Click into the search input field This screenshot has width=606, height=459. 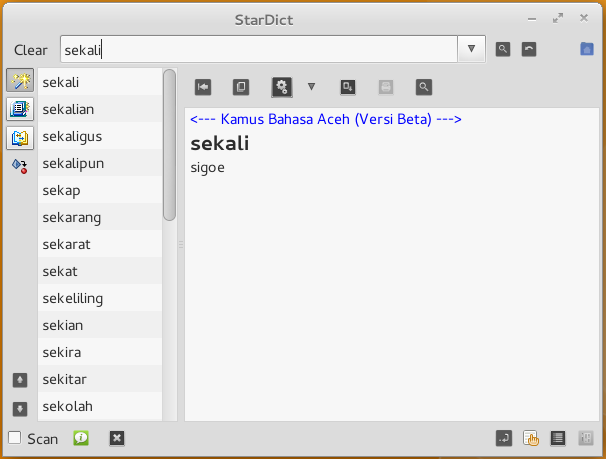258,49
